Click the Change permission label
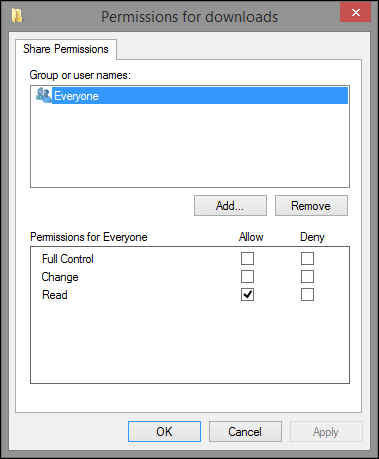Viewport: 379px width, 459px height. coord(60,277)
